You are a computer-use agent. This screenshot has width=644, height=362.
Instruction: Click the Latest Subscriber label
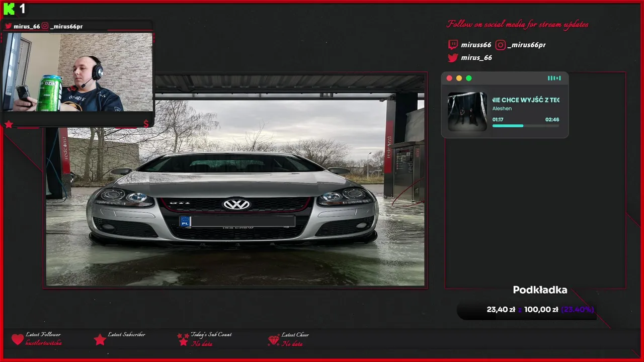(126, 334)
